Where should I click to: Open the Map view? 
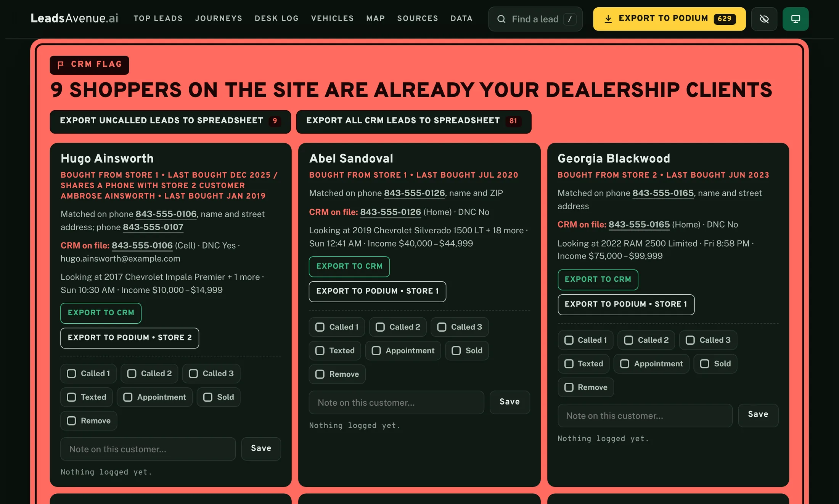tap(375, 18)
